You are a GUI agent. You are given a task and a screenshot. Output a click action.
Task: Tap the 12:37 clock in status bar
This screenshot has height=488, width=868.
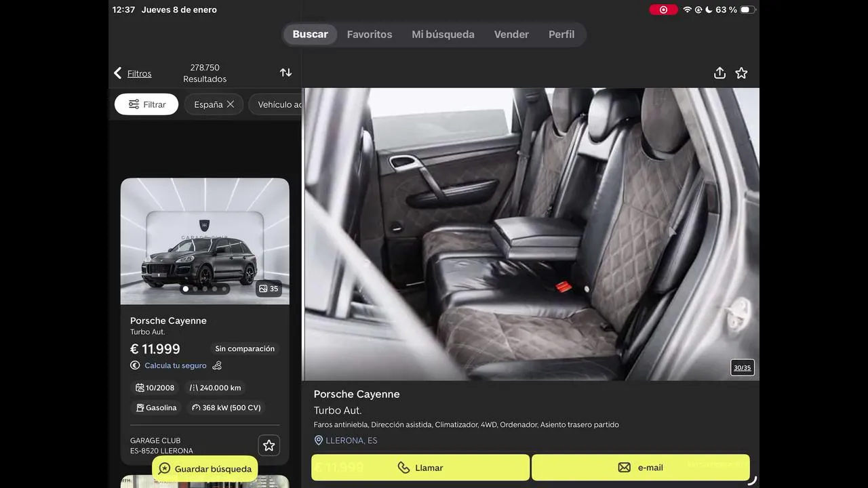[123, 10]
